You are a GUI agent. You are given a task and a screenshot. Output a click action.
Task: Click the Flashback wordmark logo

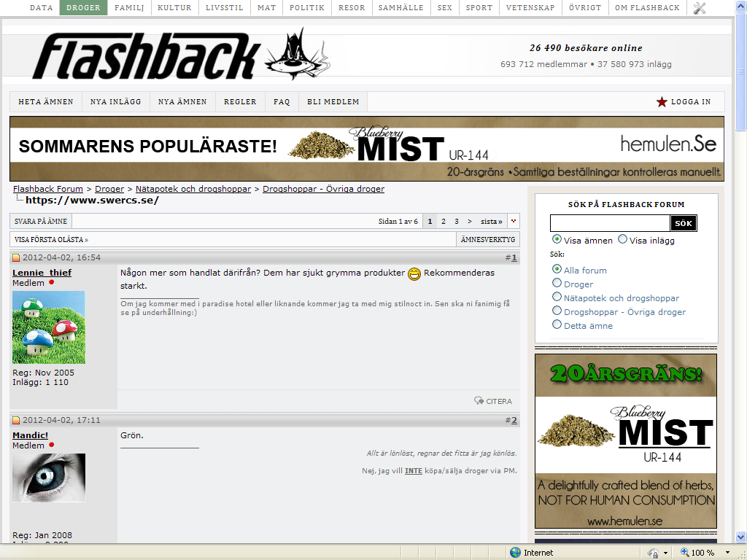pyautogui.click(x=147, y=56)
